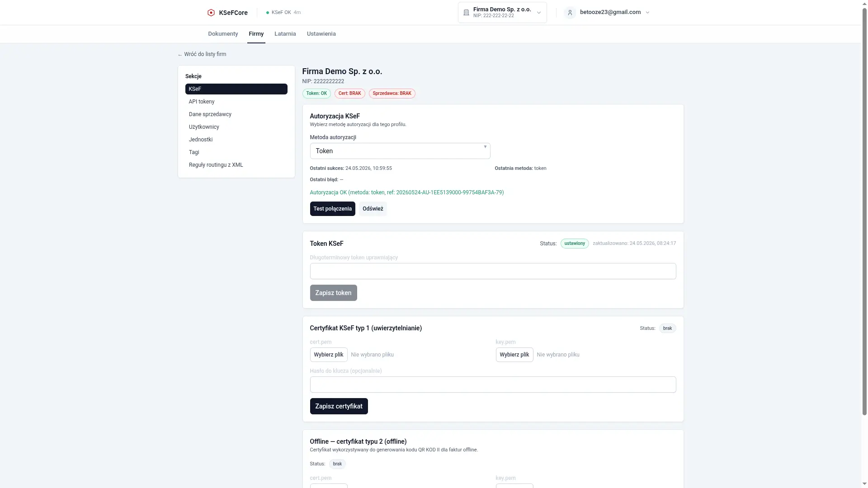Click the ustawiony token status badge
The width and height of the screenshot is (868, 488).
[575, 244]
